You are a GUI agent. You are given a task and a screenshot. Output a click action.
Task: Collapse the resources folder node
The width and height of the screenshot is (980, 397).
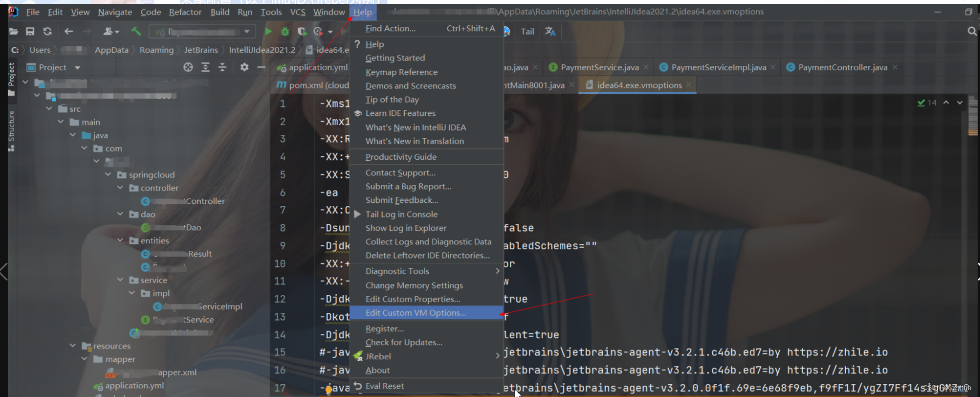point(73,346)
